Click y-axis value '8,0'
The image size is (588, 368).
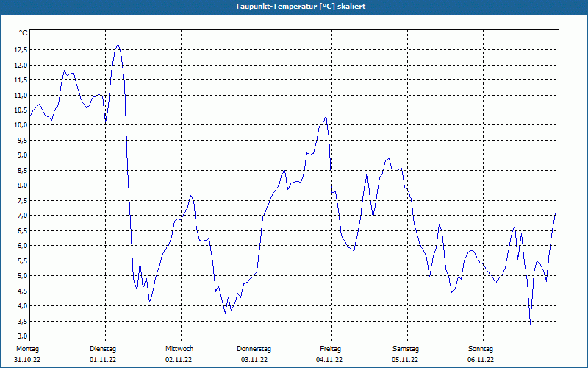[22, 185]
